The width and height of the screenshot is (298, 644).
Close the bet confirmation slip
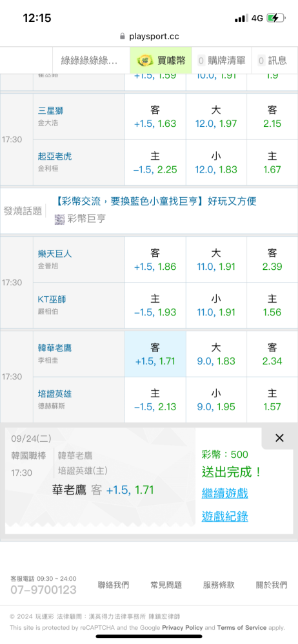pos(279,438)
